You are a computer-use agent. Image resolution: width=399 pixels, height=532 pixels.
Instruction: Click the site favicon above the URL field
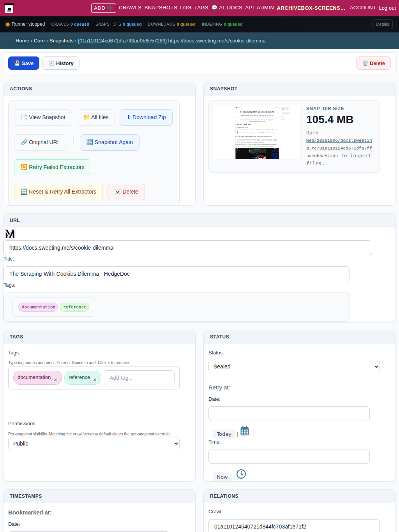pos(10,234)
